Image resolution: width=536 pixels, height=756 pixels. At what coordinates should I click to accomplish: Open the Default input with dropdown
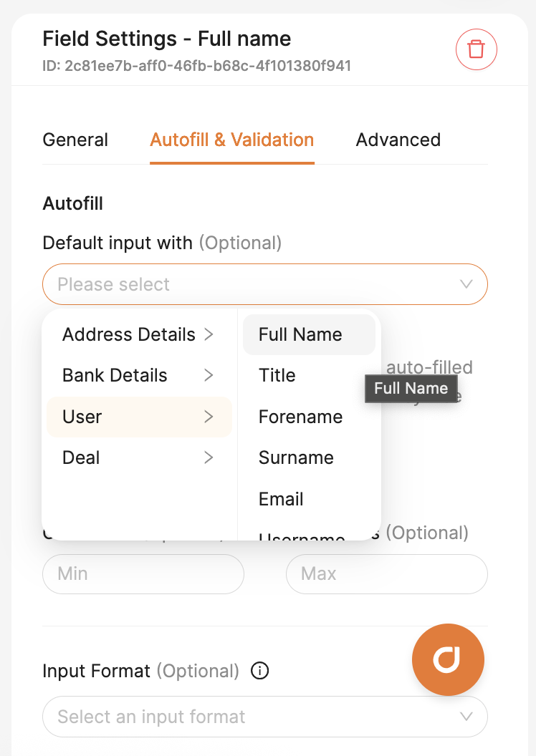point(265,284)
